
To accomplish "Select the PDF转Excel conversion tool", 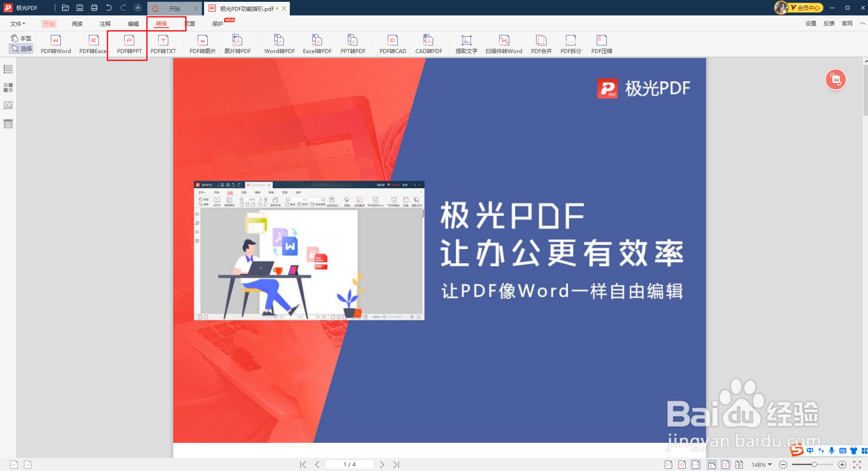I will 93,44.
